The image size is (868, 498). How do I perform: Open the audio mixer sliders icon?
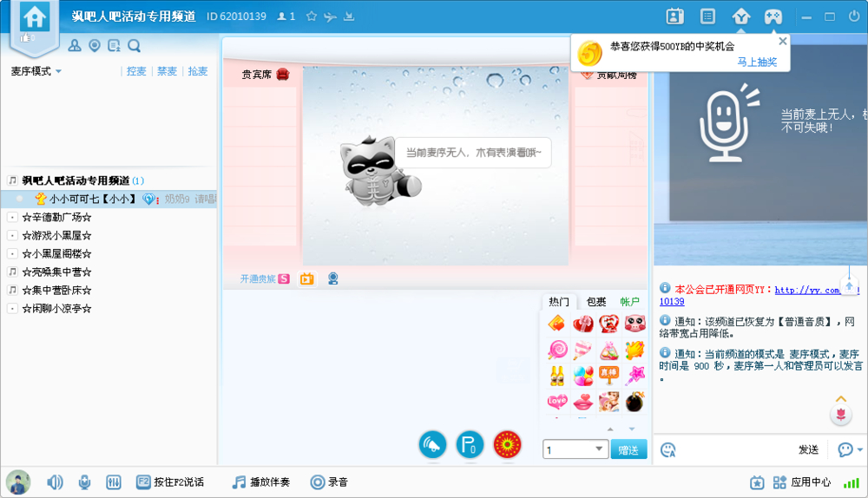[x=113, y=482]
